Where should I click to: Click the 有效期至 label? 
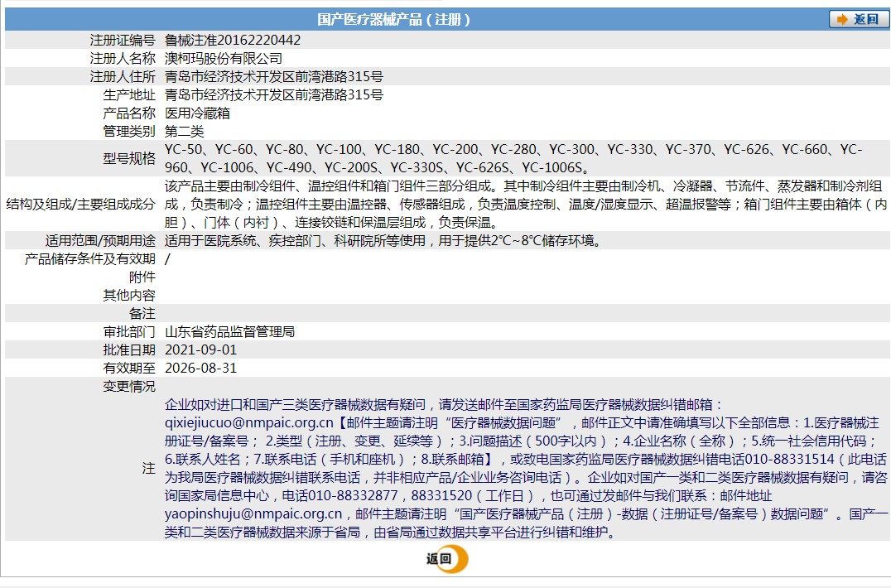(x=129, y=369)
